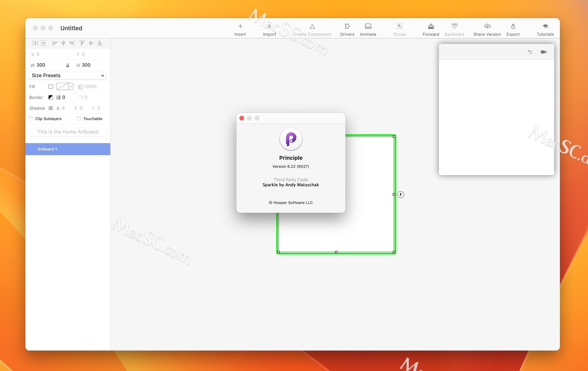Click the artboard bottom-center resize handle
This screenshot has width=588, height=371.
pyautogui.click(x=336, y=252)
